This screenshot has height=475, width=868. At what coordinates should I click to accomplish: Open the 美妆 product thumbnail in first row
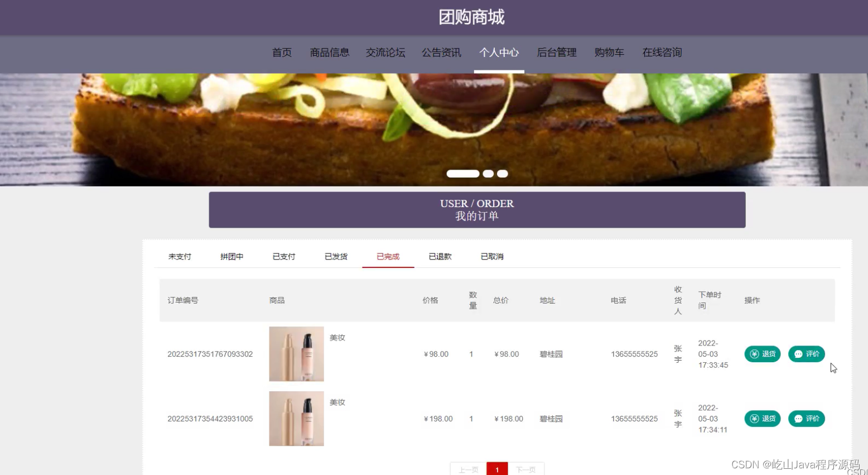click(296, 354)
